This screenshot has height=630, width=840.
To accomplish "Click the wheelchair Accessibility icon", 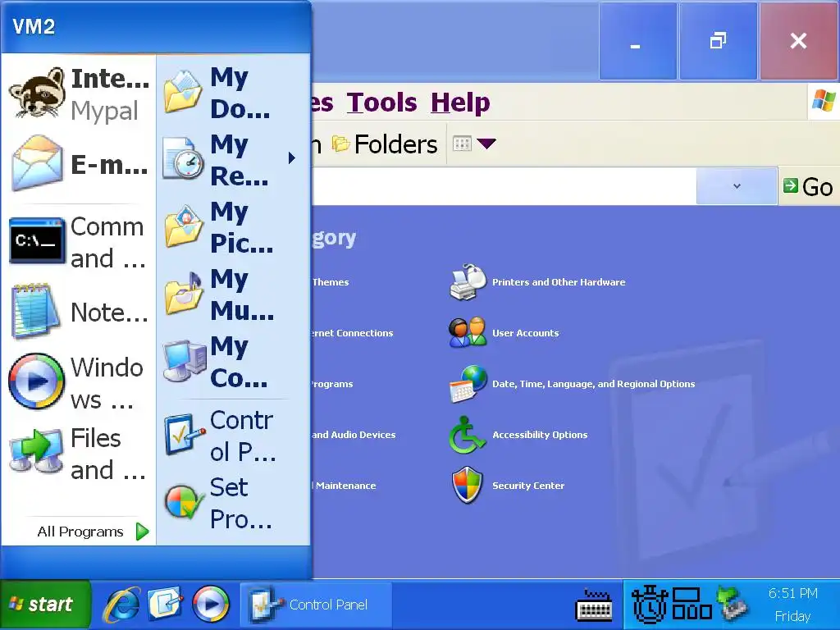I will click(x=466, y=435).
